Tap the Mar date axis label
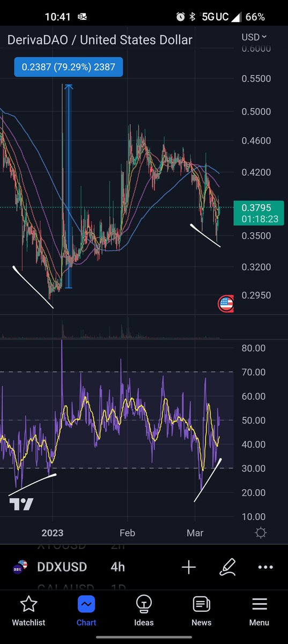Viewport: 288px width, 644px height. coord(195,533)
